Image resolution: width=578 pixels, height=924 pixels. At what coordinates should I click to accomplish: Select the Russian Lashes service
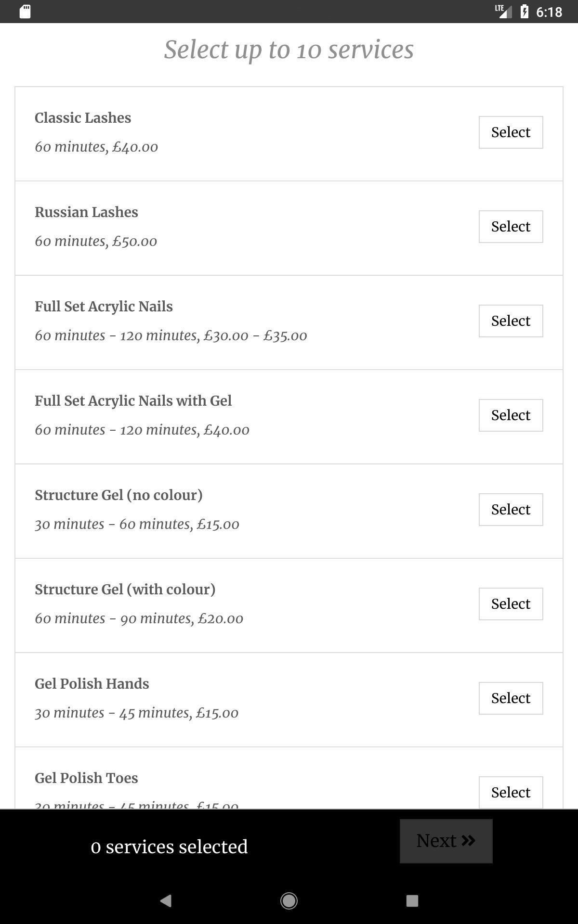click(511, 227)
